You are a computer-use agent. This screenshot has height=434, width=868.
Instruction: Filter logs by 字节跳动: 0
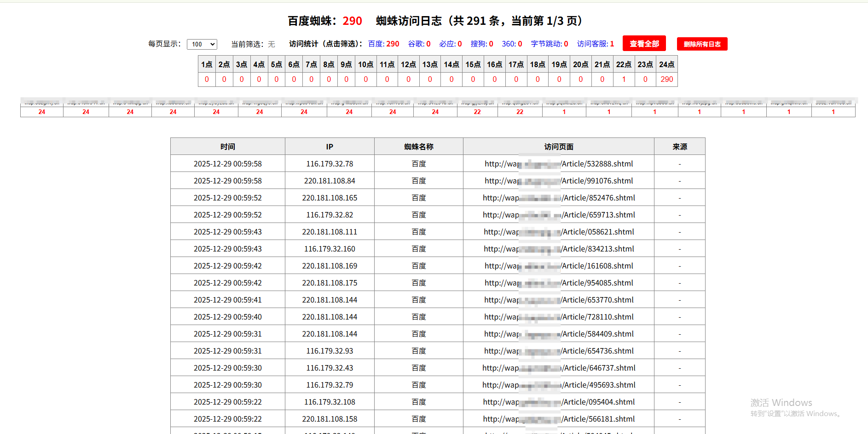(x=549, y=44)
